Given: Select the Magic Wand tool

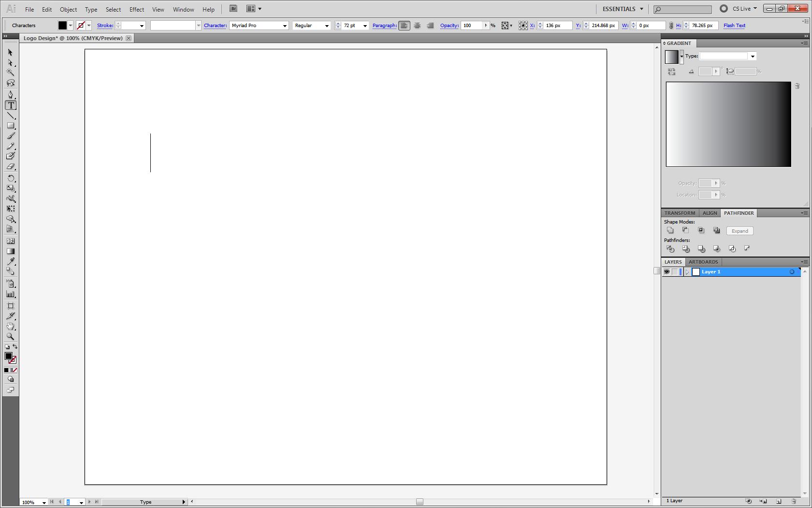Looking at the screenshot, I should pyautogui.click(x=11, y=73).
